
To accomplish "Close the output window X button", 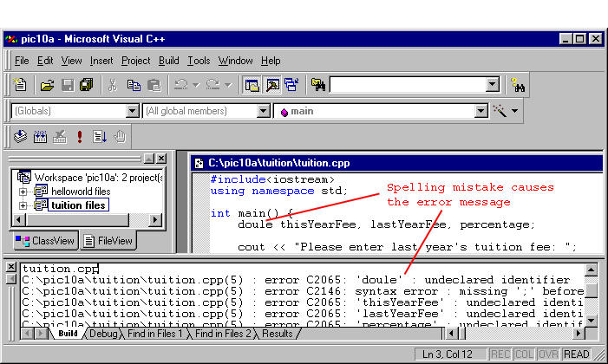I will (x=11, y=267).
